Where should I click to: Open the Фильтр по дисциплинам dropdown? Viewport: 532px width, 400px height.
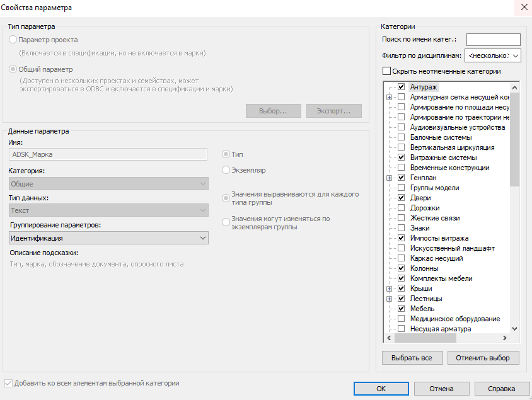click(x=493, y=55)
